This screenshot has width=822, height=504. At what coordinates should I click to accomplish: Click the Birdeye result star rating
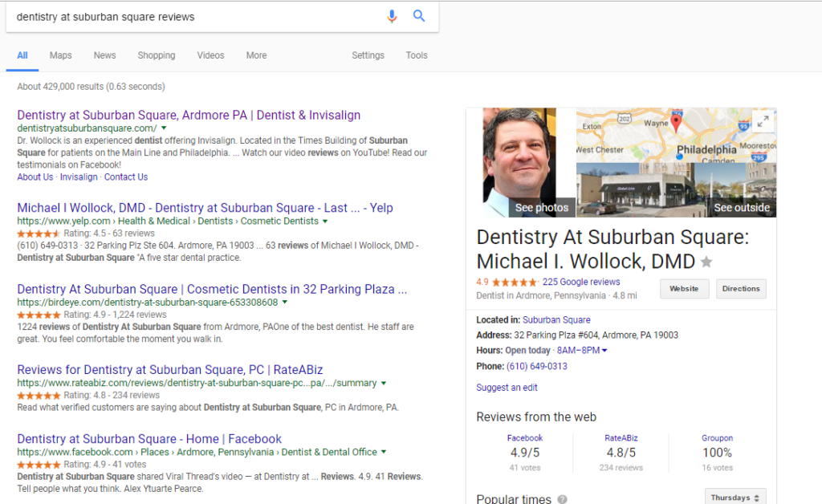pyautogui.click(x=39, y=315)
